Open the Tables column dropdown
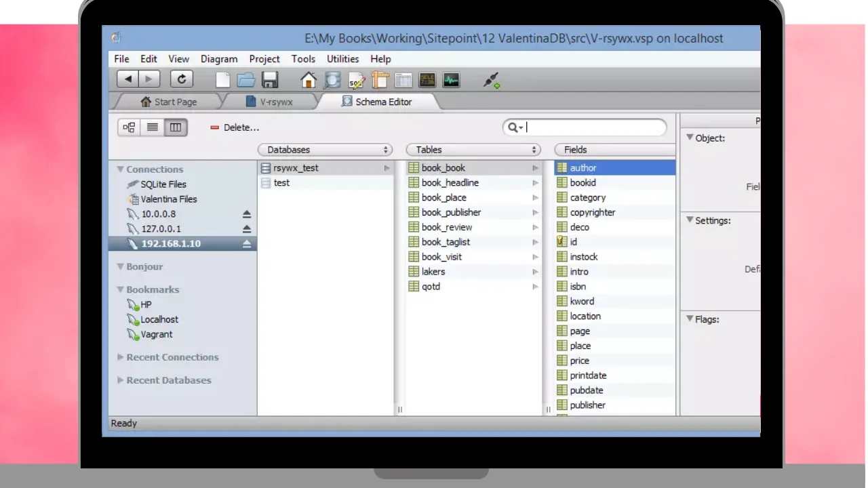 (x=473, y=150)
